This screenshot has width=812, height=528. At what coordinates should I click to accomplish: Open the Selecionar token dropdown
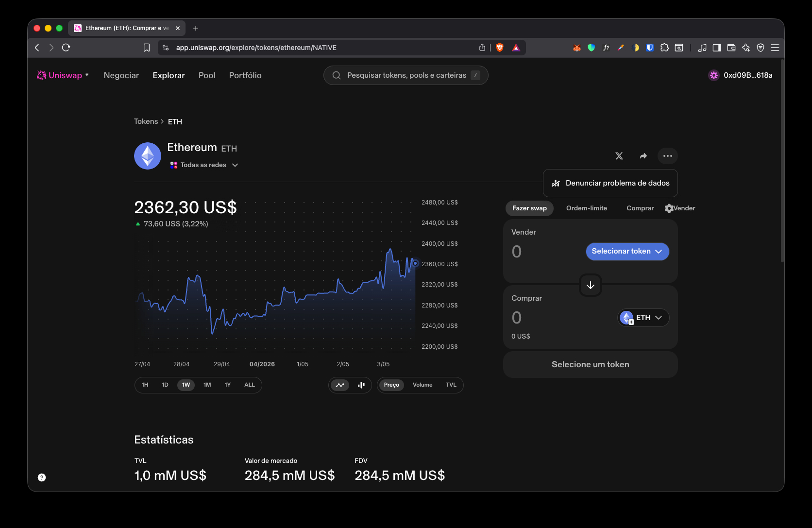click(627, 252)
